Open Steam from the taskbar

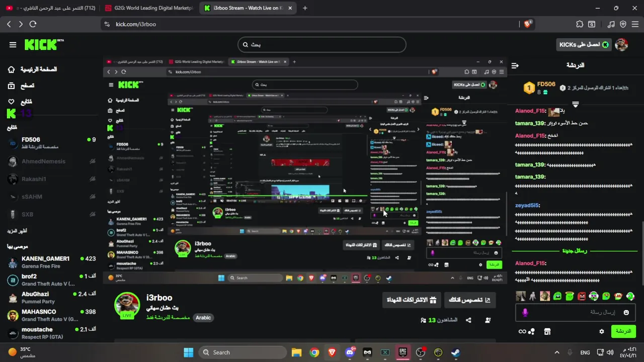(455, 352)
